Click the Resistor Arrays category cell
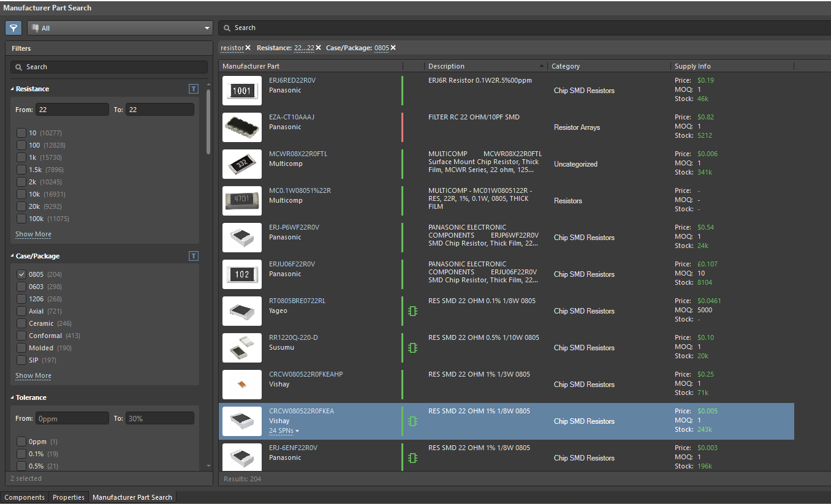This screenshot has height=504, width=831. tap(577, 127)
